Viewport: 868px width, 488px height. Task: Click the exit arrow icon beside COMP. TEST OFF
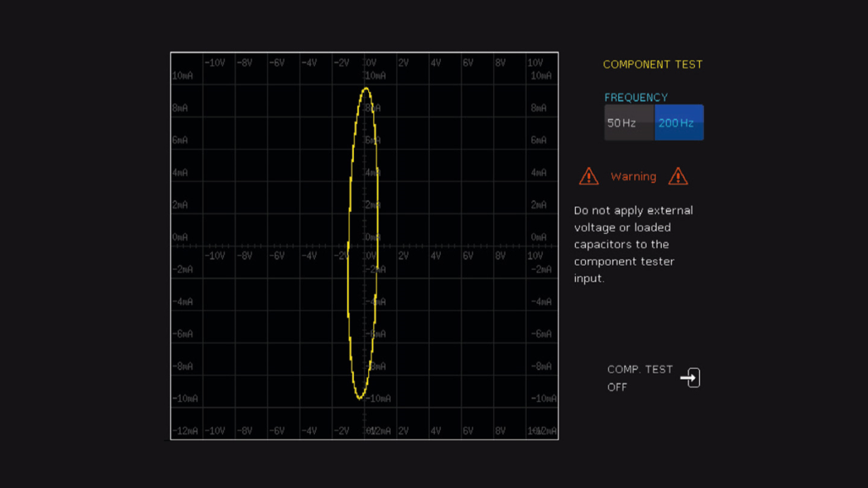click(x=690, y=378)
